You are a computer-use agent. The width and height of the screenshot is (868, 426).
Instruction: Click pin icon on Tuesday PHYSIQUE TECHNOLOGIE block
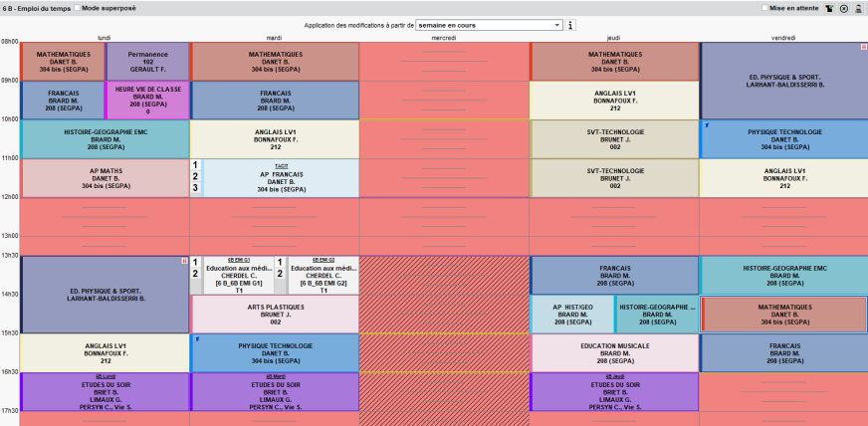click(197, 339)
